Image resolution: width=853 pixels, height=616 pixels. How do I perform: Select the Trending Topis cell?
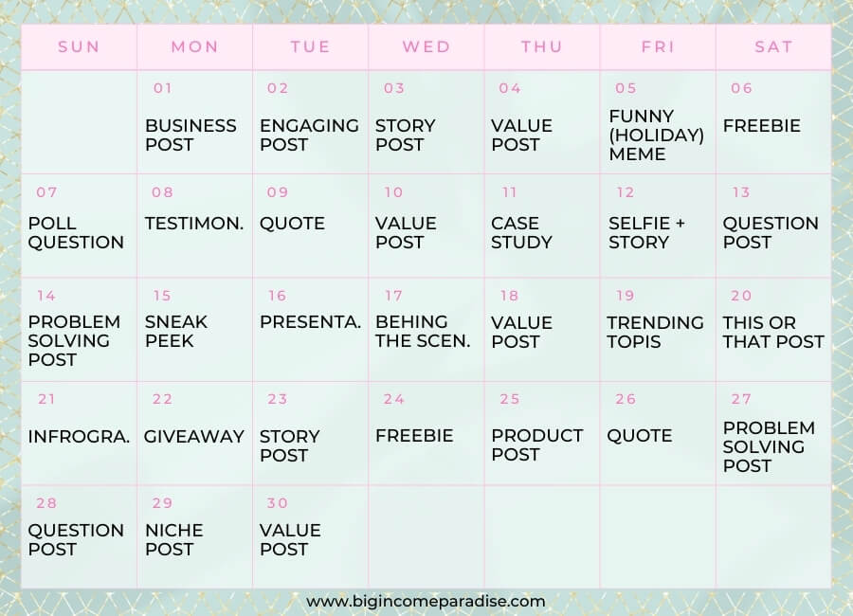click(x=655, y=331)
